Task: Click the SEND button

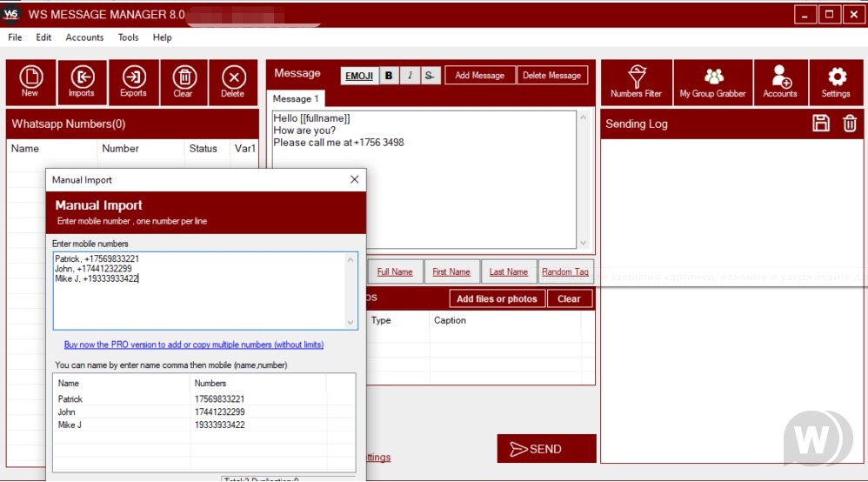Action: pyautogui.click(x=546, y=449)
